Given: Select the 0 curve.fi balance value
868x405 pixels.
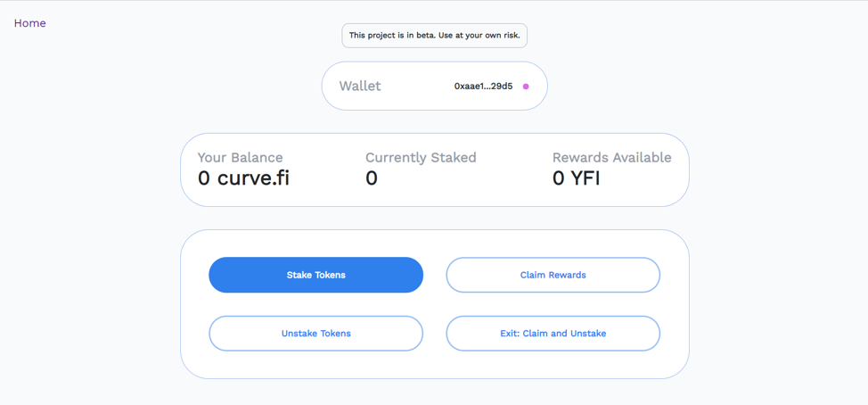Looking at the screenshot, I should click(243, 178).
